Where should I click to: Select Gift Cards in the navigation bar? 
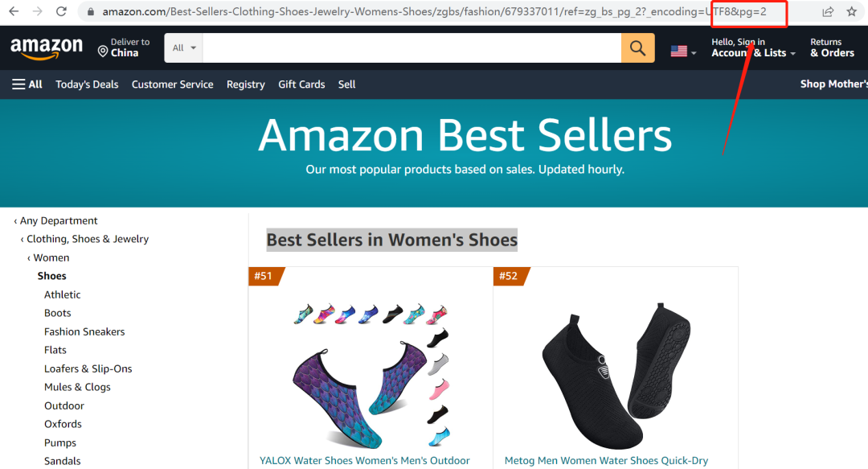pos(301,84)
